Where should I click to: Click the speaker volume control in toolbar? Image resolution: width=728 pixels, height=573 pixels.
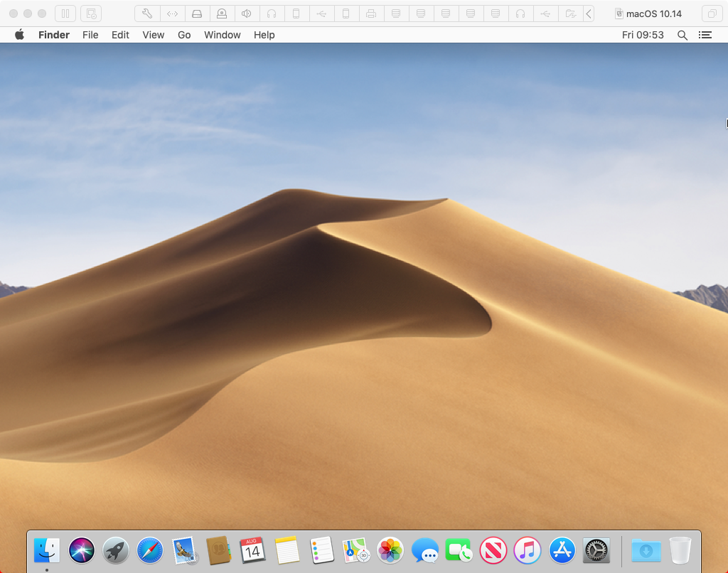(246, 13)
